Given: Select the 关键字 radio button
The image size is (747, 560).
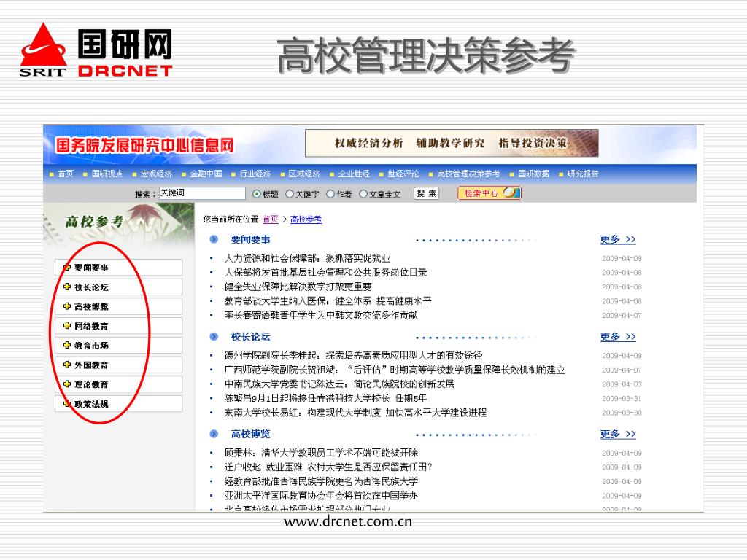Looking at the screenshot, I should click(290, 194).
